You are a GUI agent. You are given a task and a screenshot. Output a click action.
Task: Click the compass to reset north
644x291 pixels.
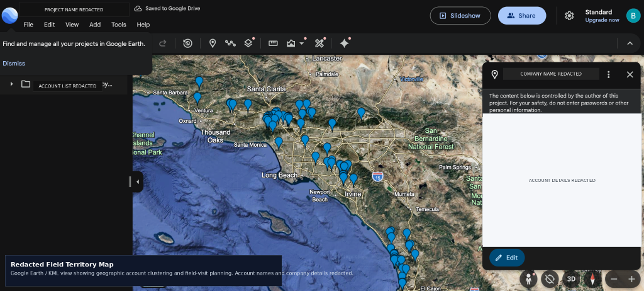pos(592,278)
